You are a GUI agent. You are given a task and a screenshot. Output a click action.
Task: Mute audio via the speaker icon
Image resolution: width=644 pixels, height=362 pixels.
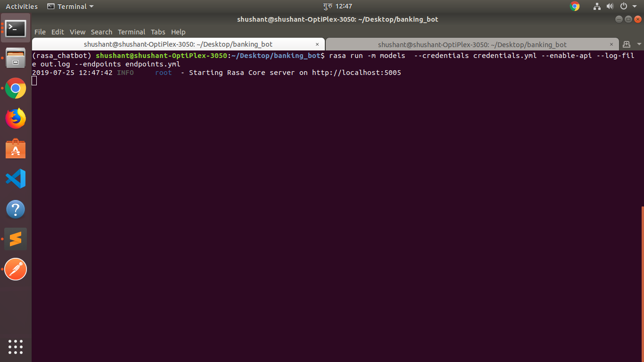point(610,6)
